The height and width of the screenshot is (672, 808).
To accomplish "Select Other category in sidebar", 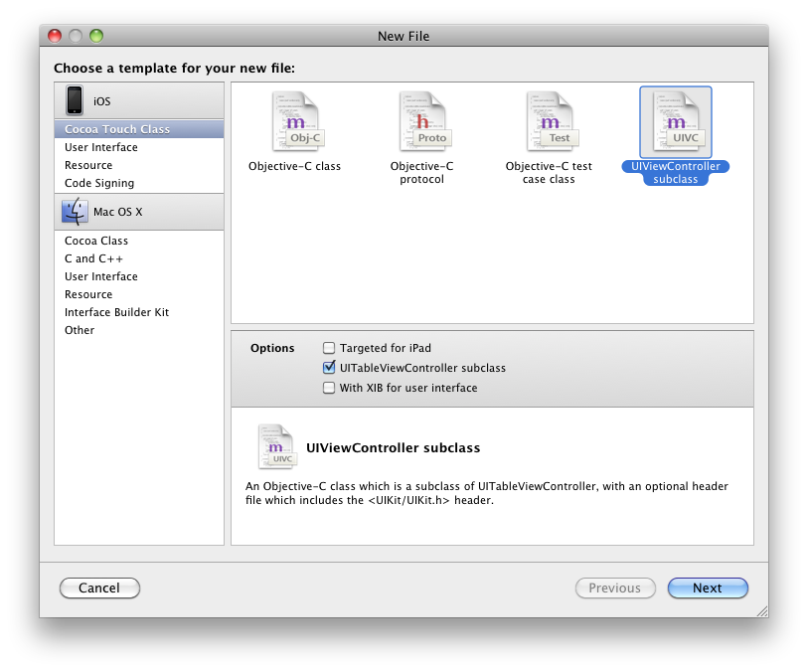I will [x=139, y=330].
